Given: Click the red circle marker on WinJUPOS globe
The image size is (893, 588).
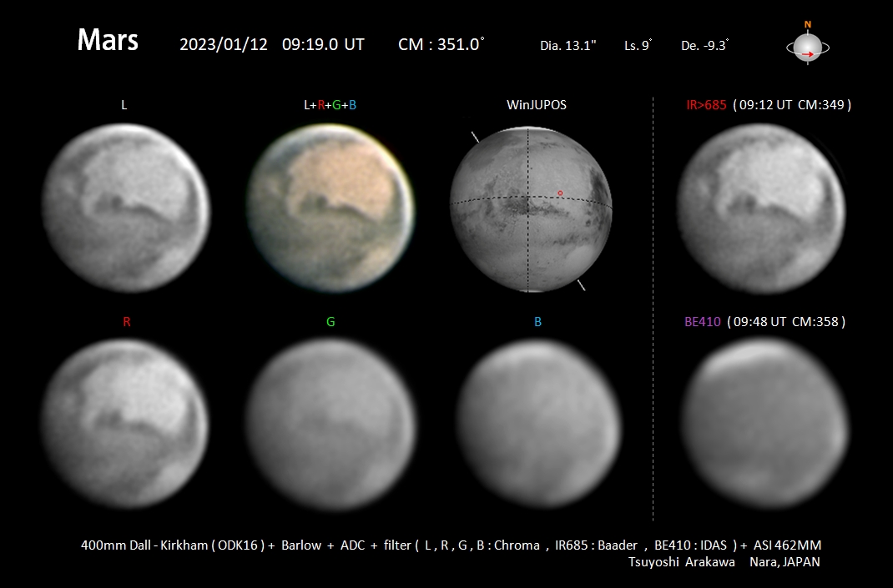Looking at the screenshot, I should tap(560, 193).
